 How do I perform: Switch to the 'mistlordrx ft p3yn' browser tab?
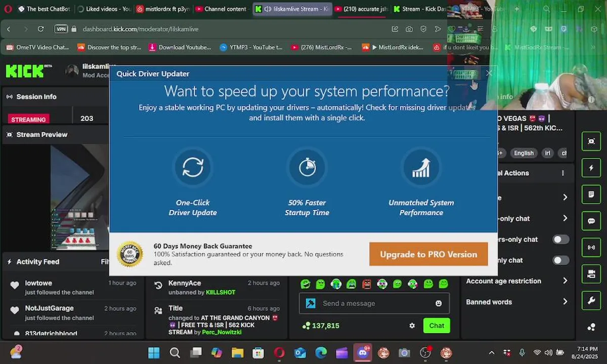pos(163,9)
